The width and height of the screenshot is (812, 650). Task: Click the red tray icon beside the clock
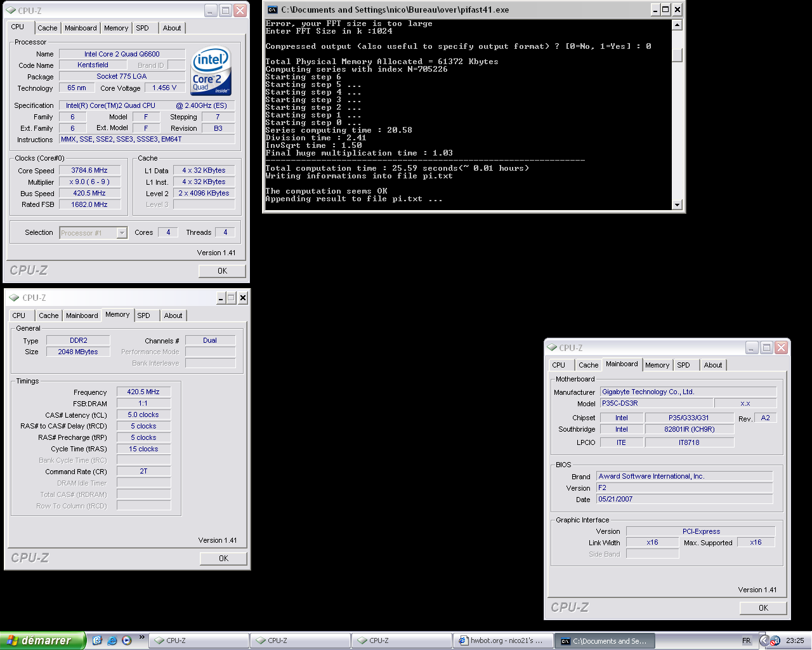point(775,641)
